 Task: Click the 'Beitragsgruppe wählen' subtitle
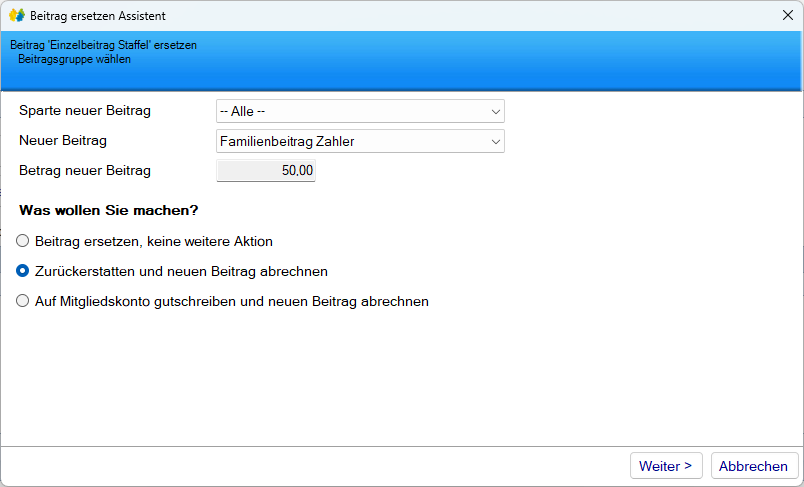74,59
